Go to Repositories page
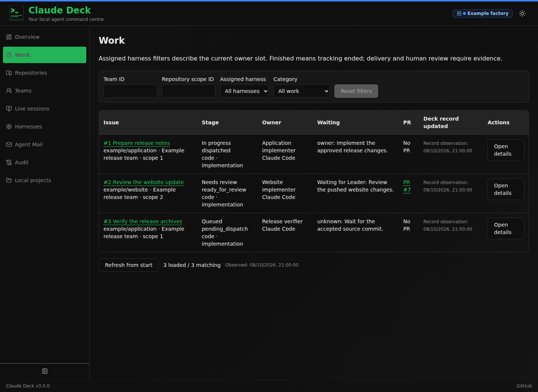Image resolution: width=538 pixels, height=392 pixels. [x=44, y=73]
